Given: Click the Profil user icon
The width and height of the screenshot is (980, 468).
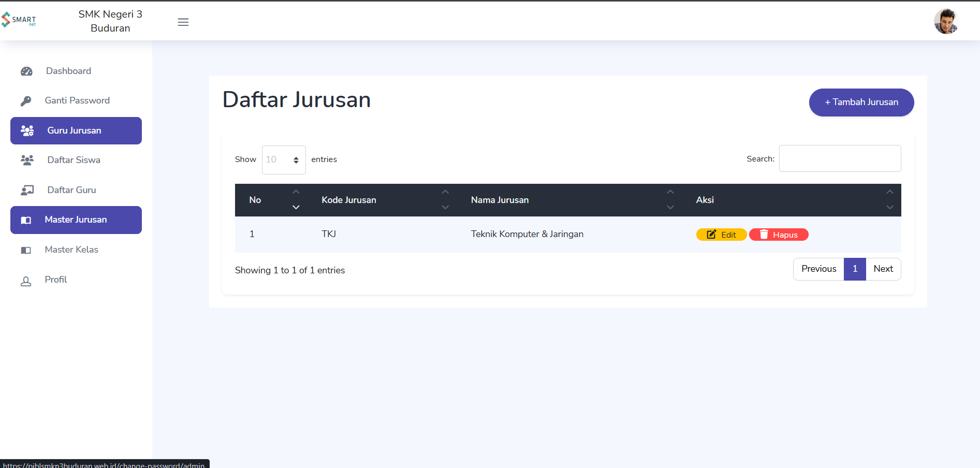Looking at the screenshot, I should [26, 281].
